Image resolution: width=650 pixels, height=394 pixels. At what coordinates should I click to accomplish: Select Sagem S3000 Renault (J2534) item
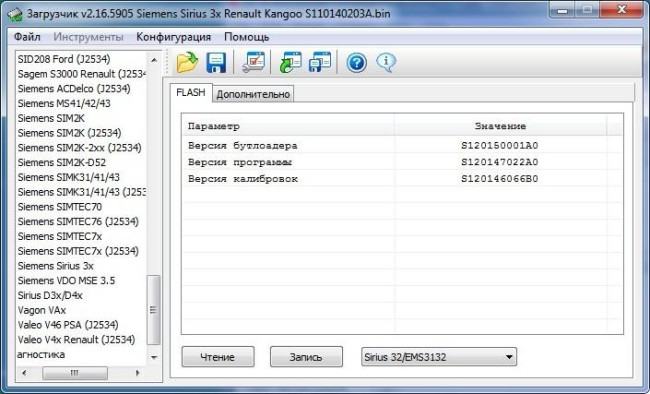point(81,74)
